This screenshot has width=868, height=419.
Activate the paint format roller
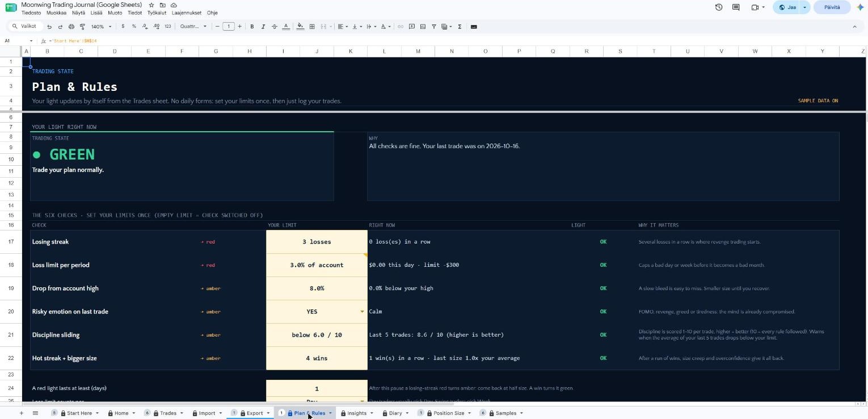click(82, 27)
